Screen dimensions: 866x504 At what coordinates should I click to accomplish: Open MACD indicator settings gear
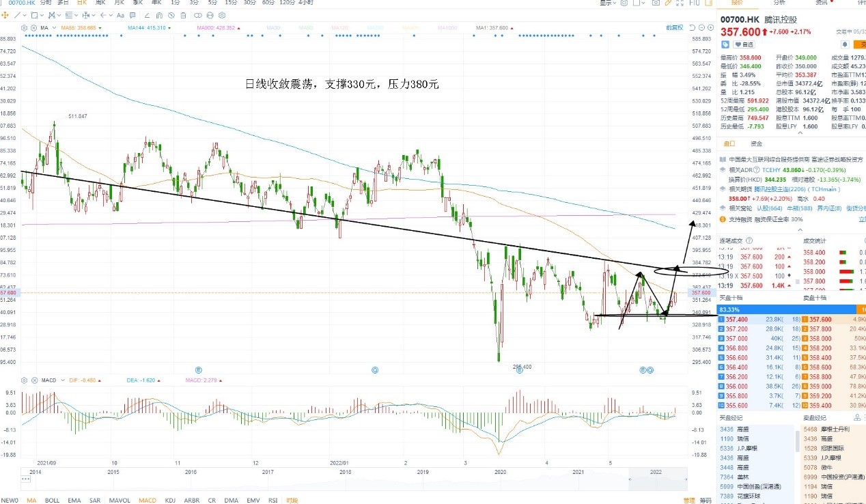[24, 380]
